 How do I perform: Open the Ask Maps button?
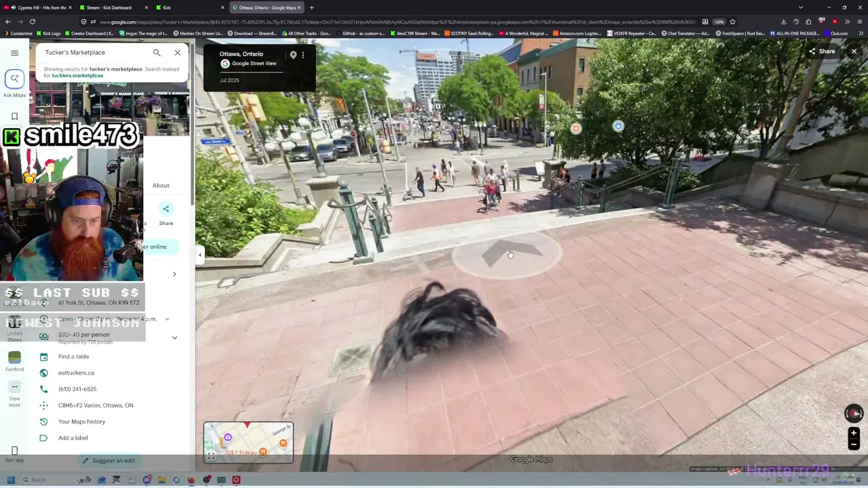[14, 79]
